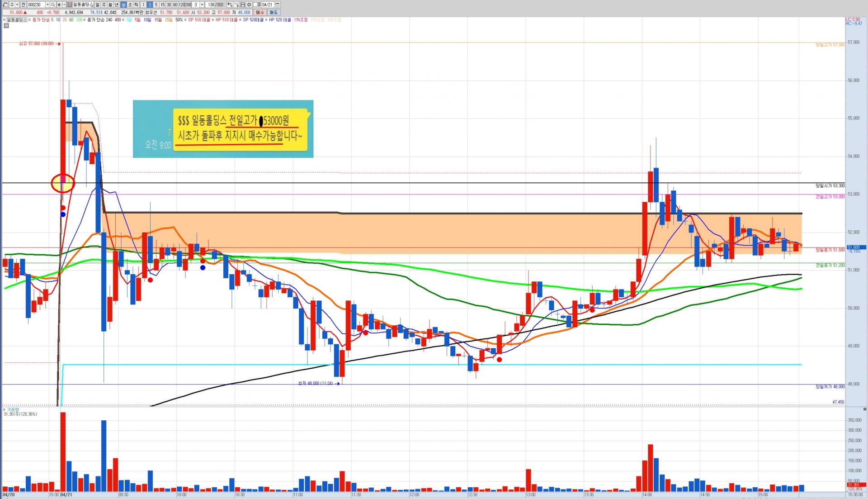Click the speaker sound icon

pos(59,5)
